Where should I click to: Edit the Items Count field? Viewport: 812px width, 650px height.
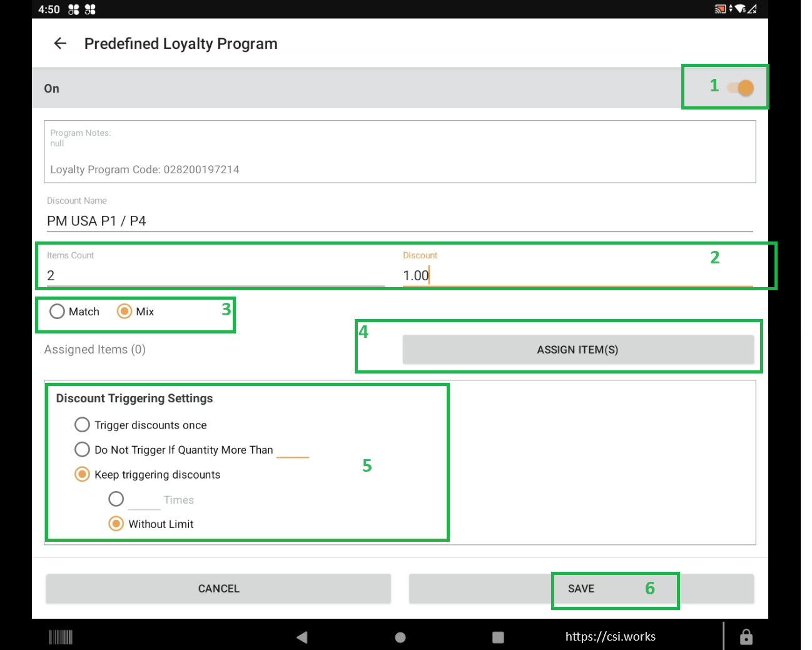point(215,275)
